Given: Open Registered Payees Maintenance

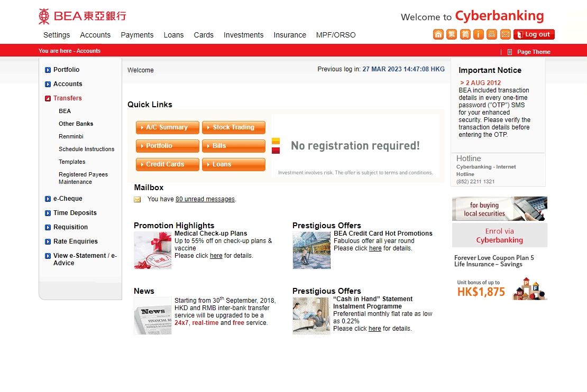Looking at the screenshot, I should pos(83,178).
